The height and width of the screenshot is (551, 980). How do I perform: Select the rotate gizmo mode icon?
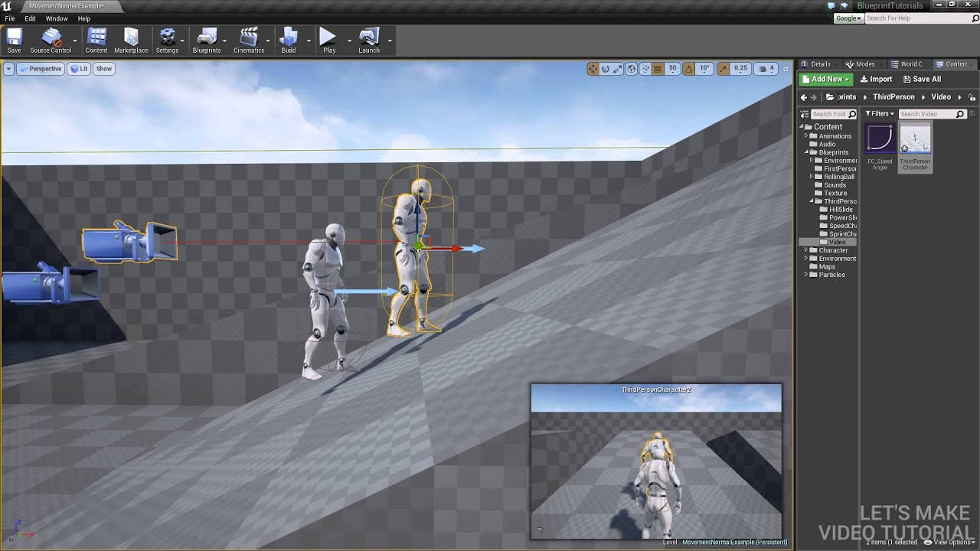point(606,69)
